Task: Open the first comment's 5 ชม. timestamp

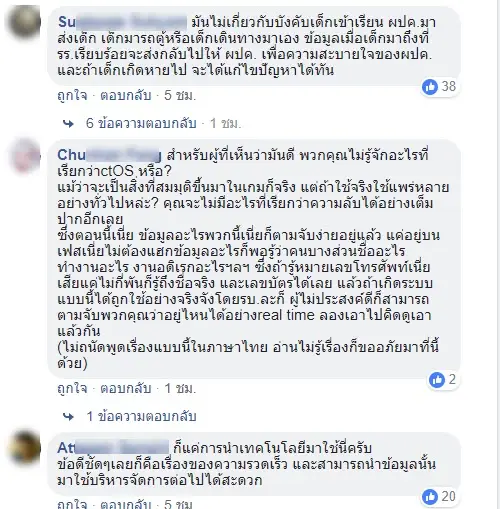Action: [x=180, y=96]
